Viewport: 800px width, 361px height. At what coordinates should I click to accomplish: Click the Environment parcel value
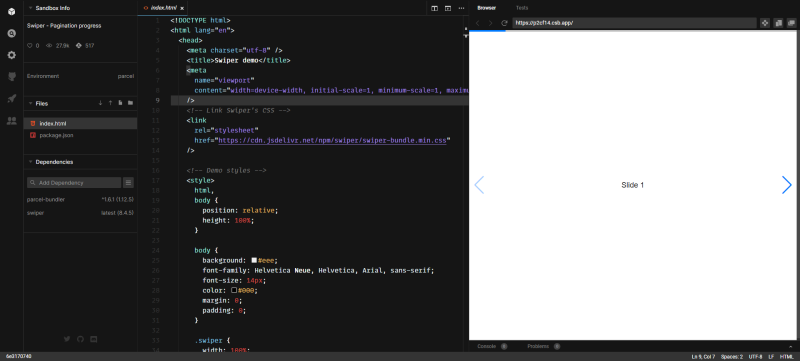pos(126,76)
